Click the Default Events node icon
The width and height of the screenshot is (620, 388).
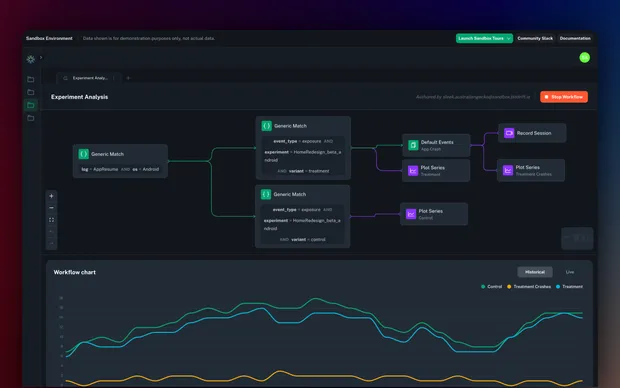pyautogui.click(x=413, y=145)
